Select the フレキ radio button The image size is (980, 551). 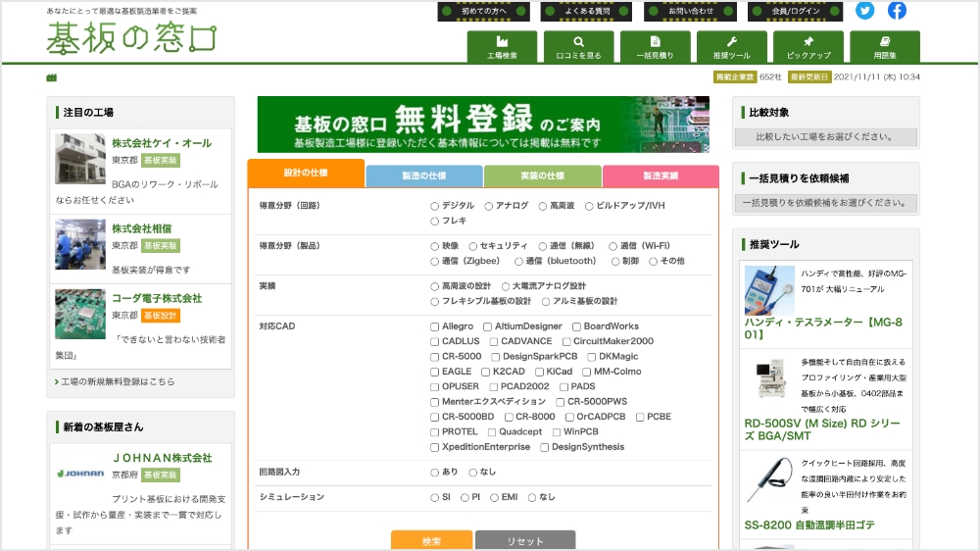pyautogui.click(x=434, y=221)
